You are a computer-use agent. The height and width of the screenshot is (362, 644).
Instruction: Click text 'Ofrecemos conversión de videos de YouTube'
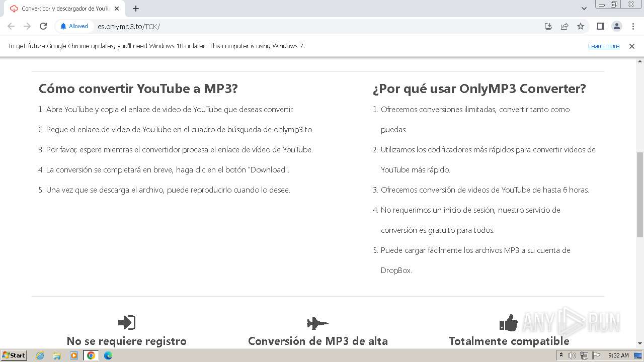tap(485, 190)
